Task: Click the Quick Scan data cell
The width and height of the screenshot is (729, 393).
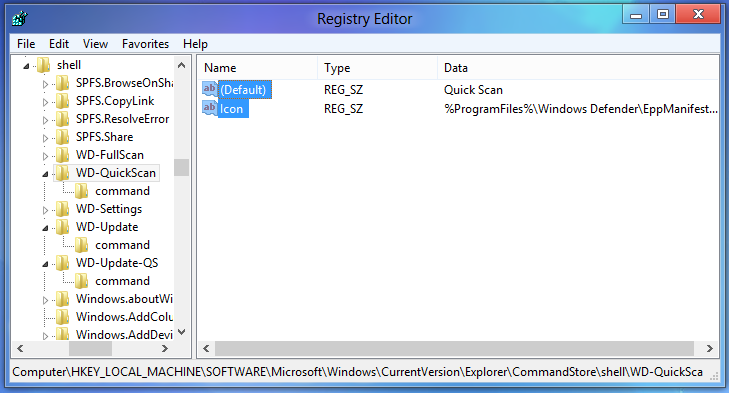Action: coord(473,90)
